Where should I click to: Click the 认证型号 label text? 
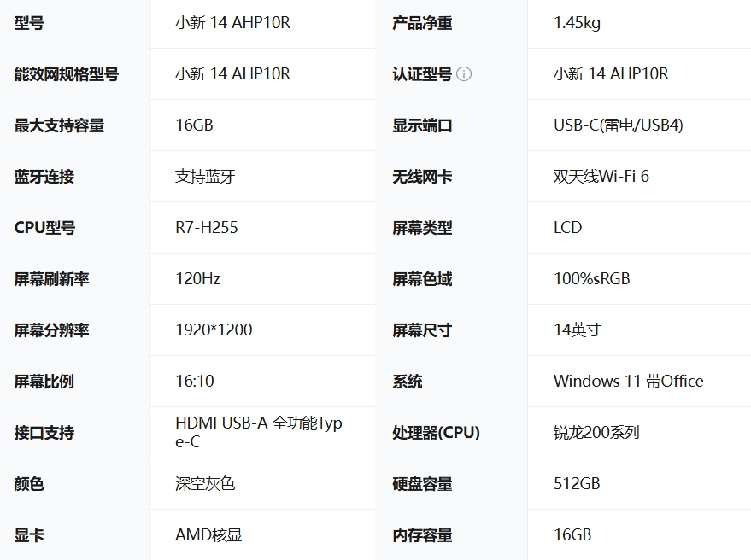(x=422, y=74)
